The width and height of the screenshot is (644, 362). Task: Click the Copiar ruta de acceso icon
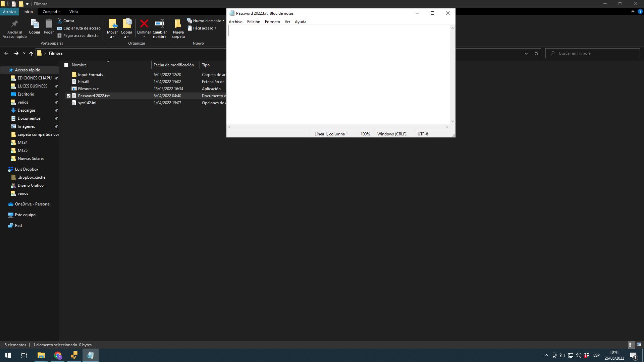[x=60, y=28]
